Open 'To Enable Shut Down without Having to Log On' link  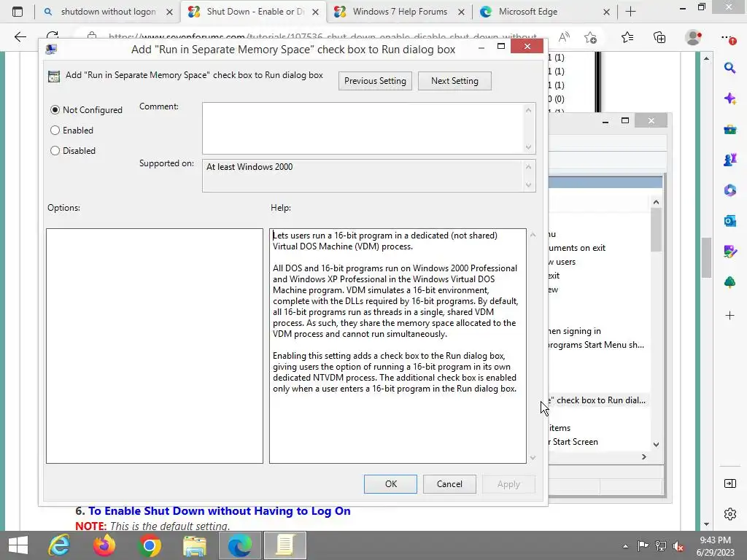coord(219,511)
